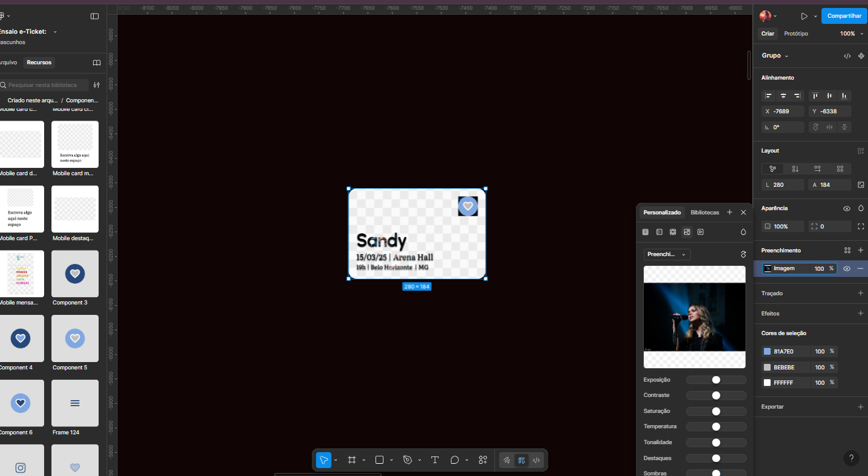Expand the Frame tool options chevron
This screenshot has height=476, width=868.
tap(364, 460)
